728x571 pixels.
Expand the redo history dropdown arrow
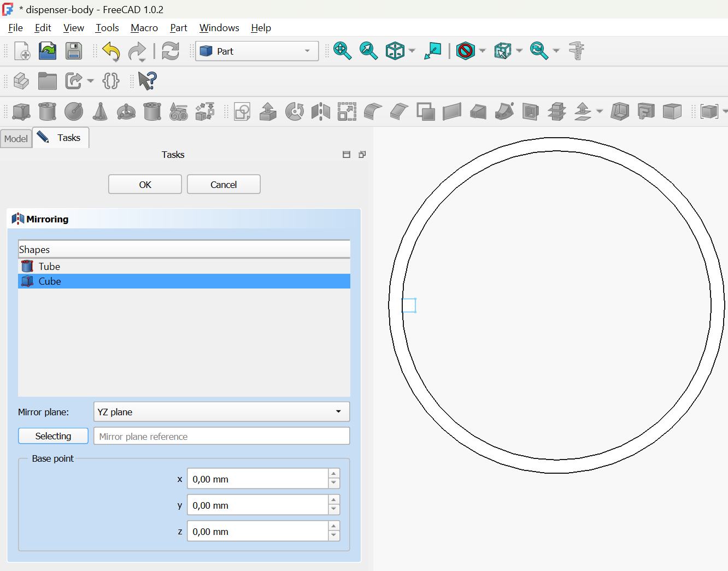(142, 60)
